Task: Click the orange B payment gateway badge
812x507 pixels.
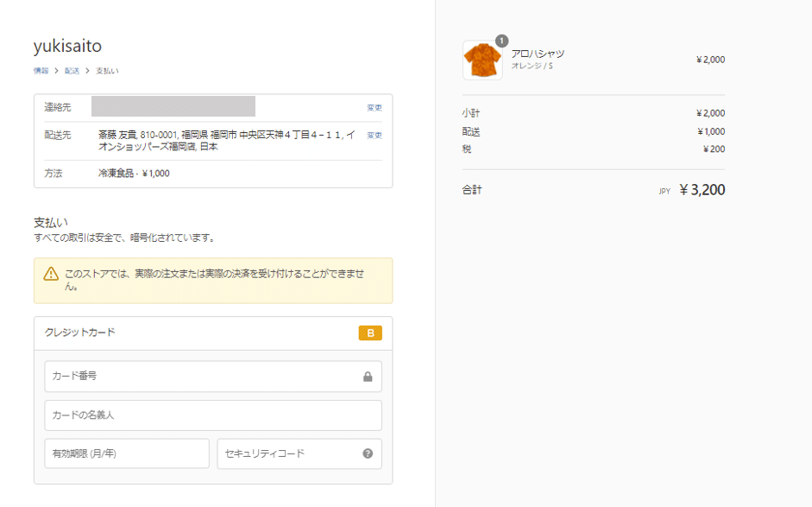Action: coord(371,333)
